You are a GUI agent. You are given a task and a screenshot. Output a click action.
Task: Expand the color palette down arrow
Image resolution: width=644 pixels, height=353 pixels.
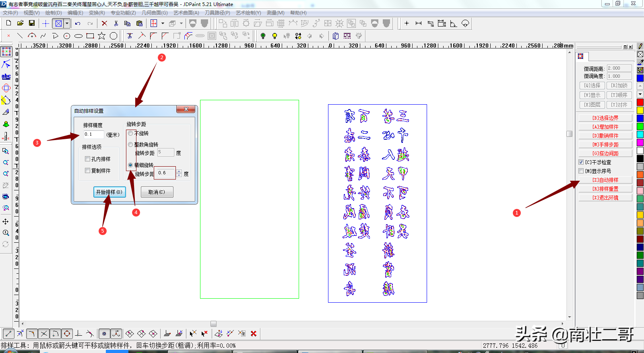[x=640, y=94]
